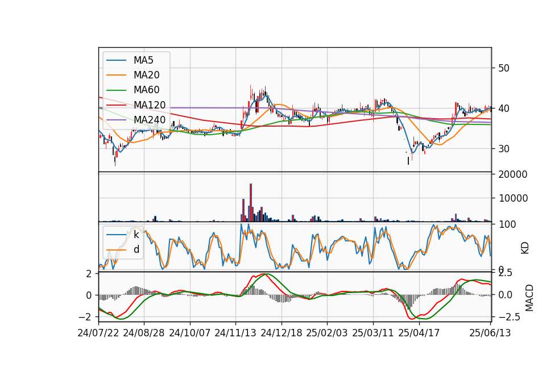Click the 24/12/18 date axis label

click(x=282, y=333)
